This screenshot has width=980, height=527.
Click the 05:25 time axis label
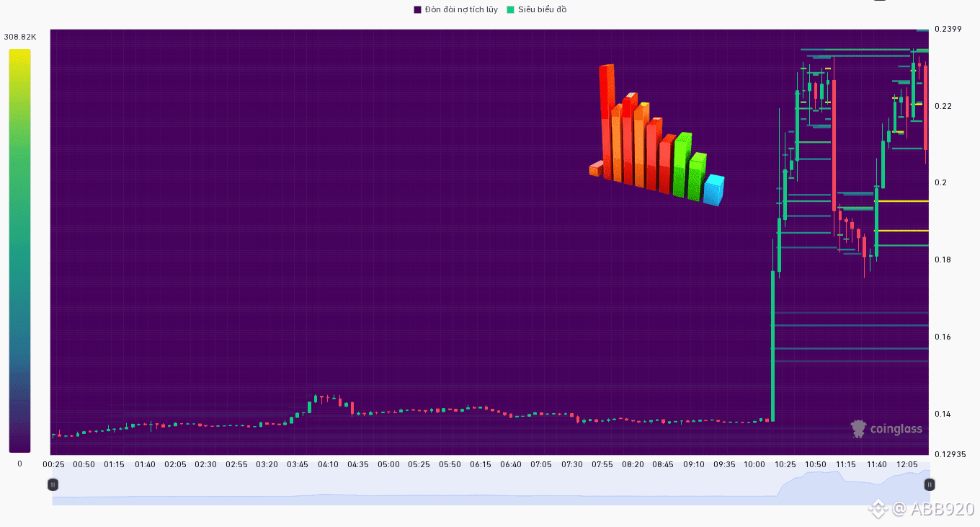coord(419,464)
